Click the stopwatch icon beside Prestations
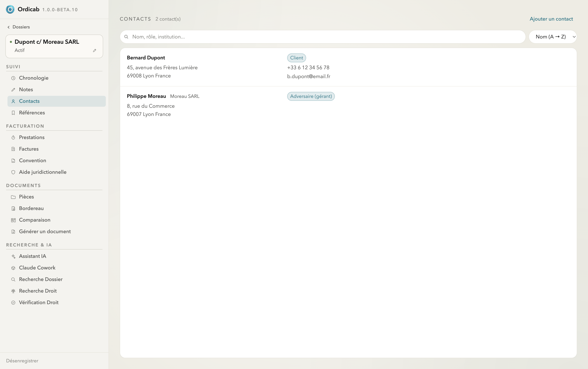 [x=13, y=137]
